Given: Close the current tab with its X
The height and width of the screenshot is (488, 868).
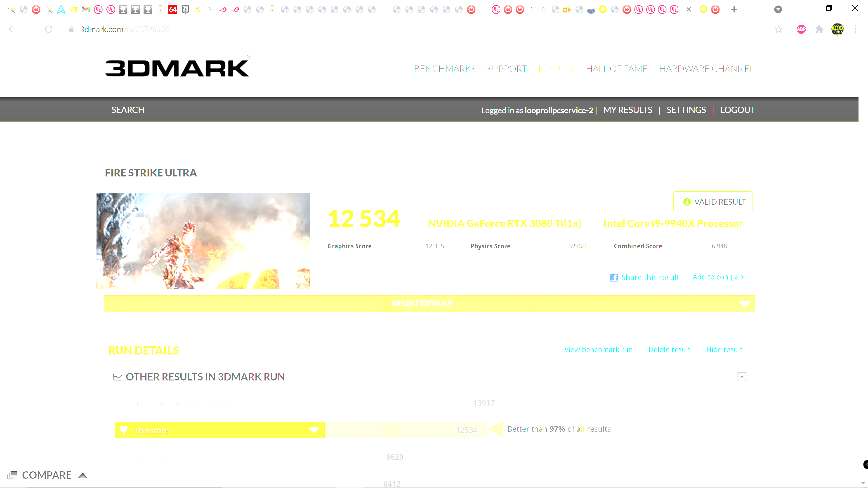Looking at the screenshot, I should pos(689,9).
